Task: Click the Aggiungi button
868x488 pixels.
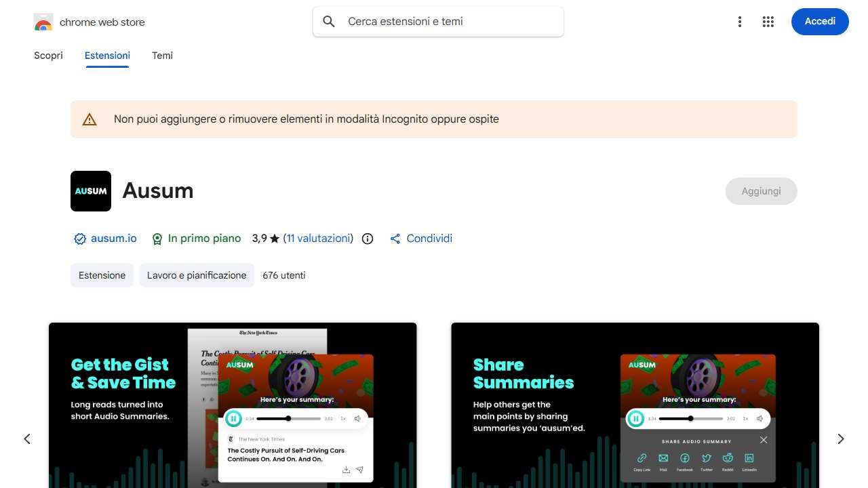Action: (x=762, y=191)
